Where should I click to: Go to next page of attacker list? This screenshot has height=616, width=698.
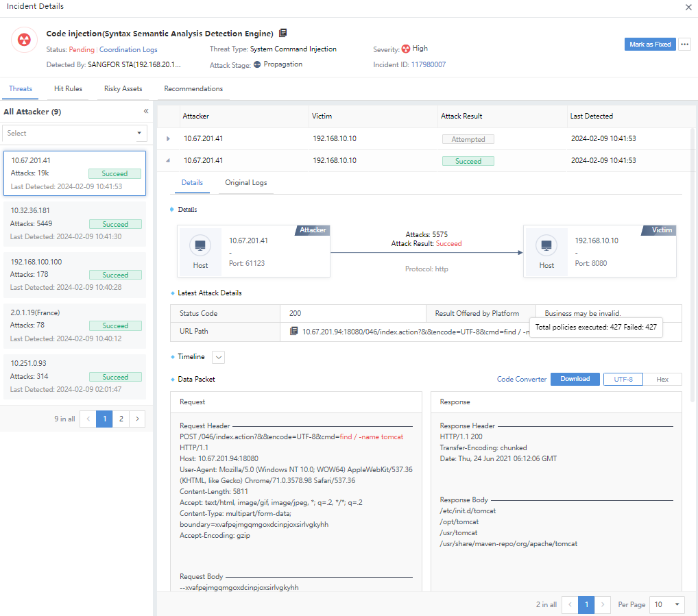pos(137,419)
